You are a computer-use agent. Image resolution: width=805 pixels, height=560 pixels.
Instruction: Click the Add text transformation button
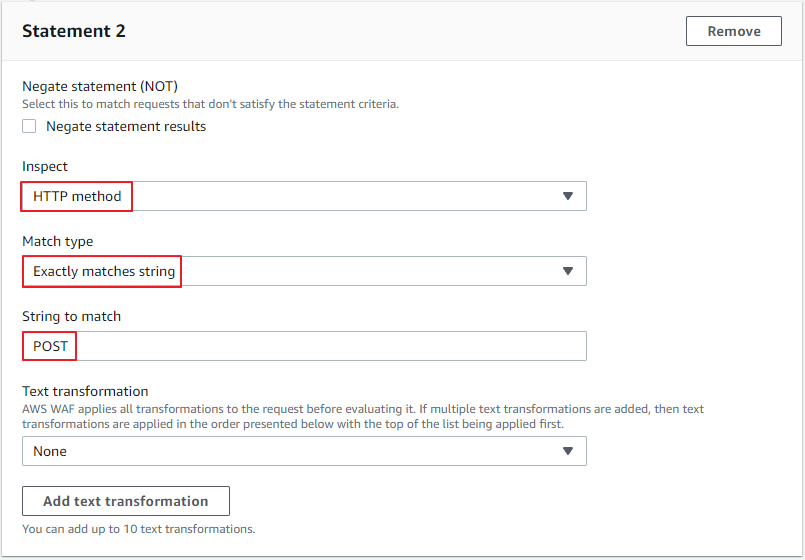pos(126,501)
